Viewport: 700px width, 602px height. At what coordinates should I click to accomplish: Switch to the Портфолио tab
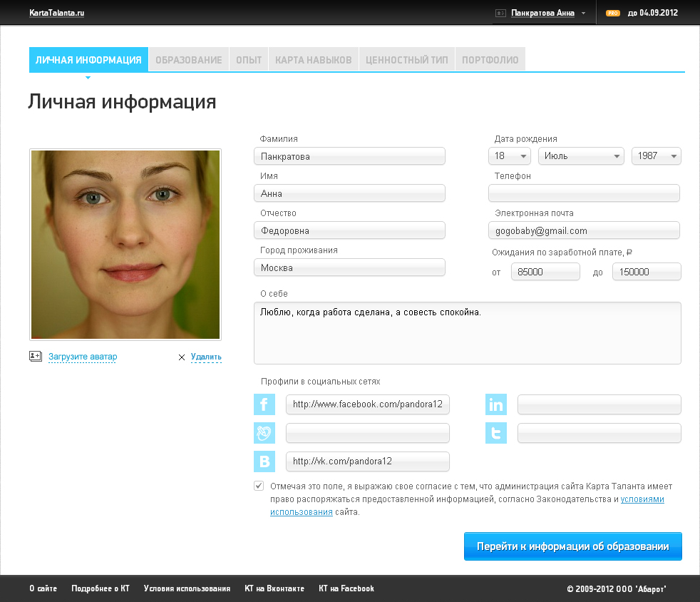[x=490, y=59]
